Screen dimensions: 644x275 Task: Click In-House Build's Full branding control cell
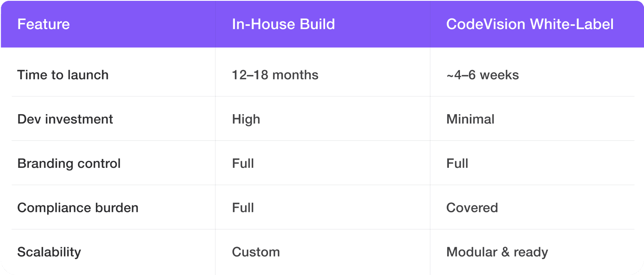coord(243,164)
